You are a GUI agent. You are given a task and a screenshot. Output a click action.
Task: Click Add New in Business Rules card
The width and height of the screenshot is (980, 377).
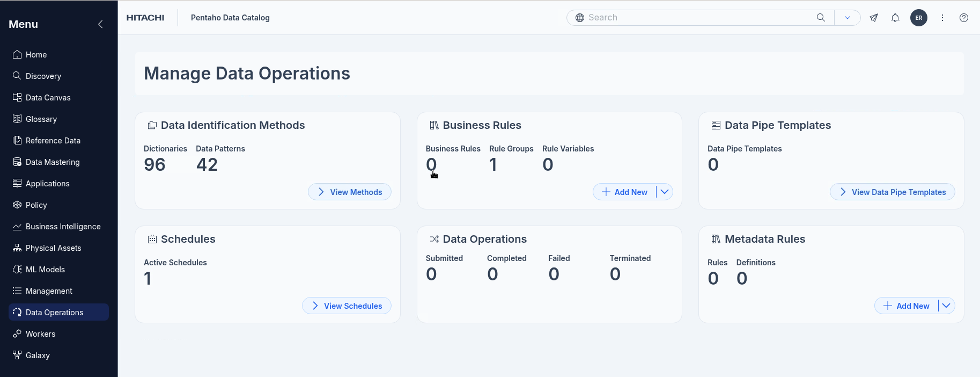625,192
